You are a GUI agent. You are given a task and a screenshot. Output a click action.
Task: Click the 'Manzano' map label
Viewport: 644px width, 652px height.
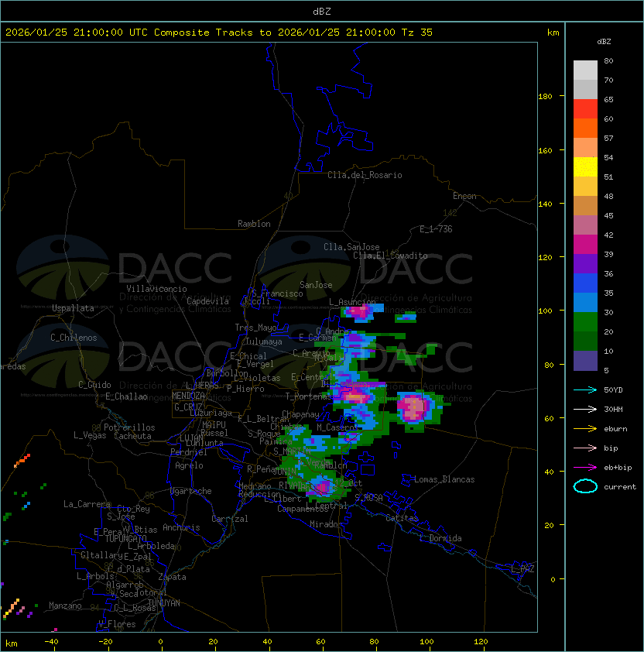click(65, 606)
